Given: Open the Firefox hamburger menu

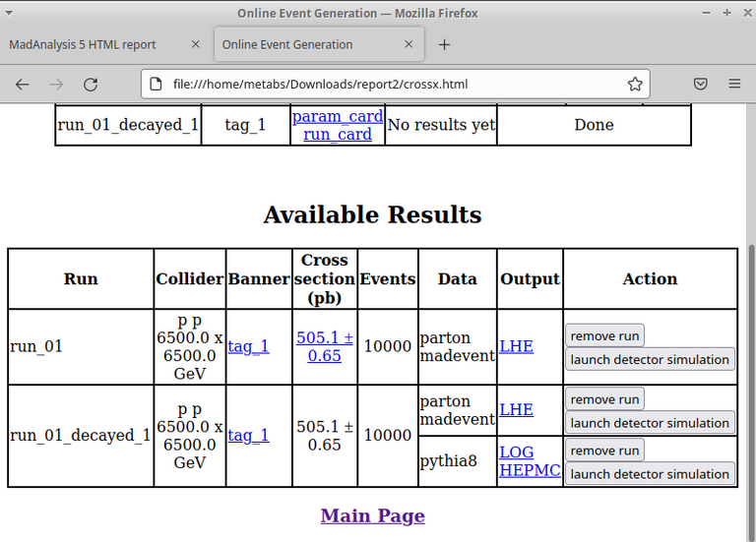Looking at the screenshot, I should coord(734,84).
